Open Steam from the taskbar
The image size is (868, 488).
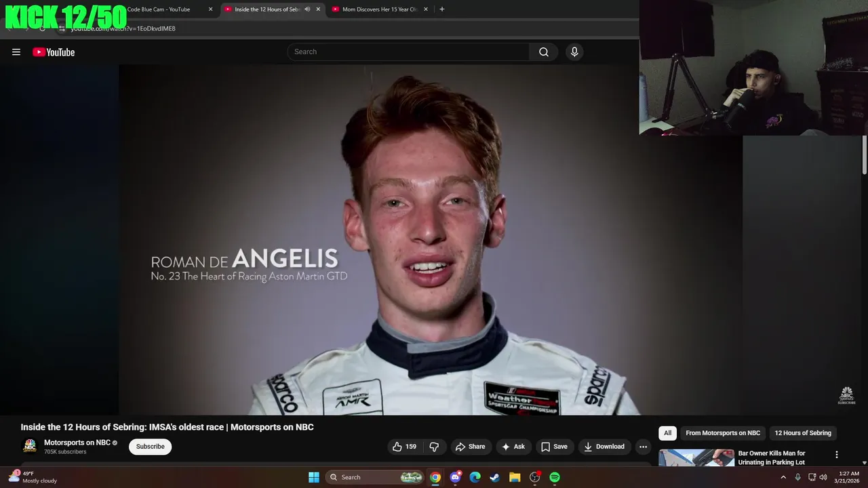[x=495, y=477]
